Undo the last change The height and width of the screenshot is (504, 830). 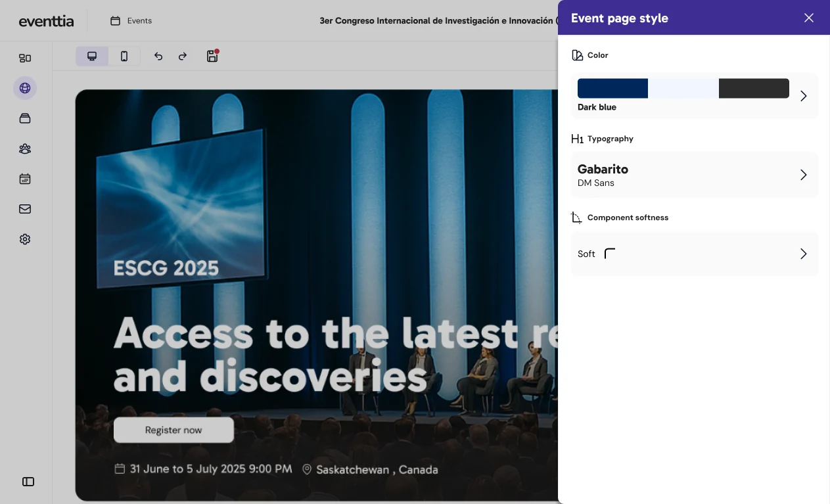point(158,57)
